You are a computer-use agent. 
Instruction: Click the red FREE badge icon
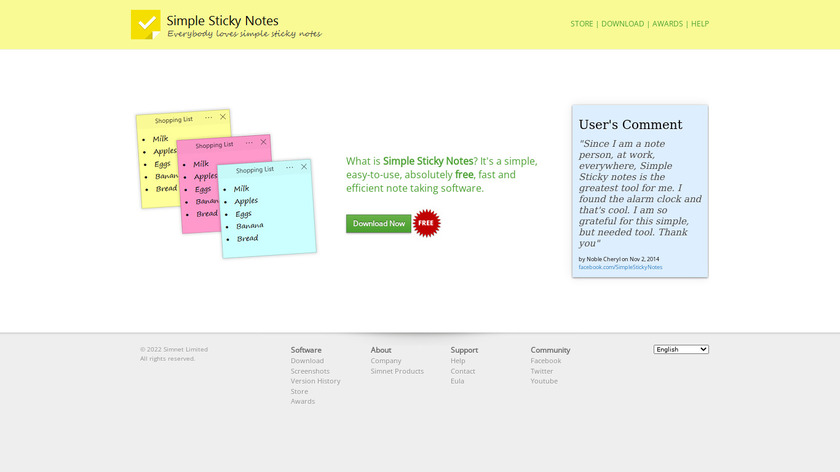(x=426, y=223)
